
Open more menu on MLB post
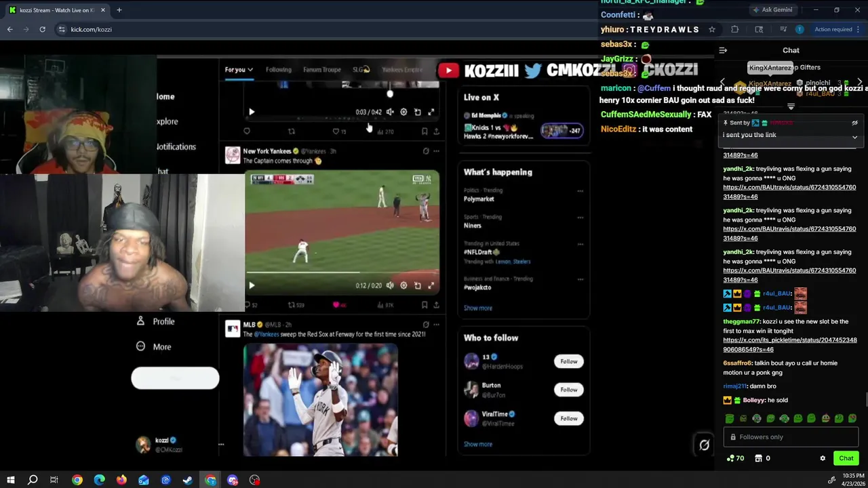pos(436,325)
